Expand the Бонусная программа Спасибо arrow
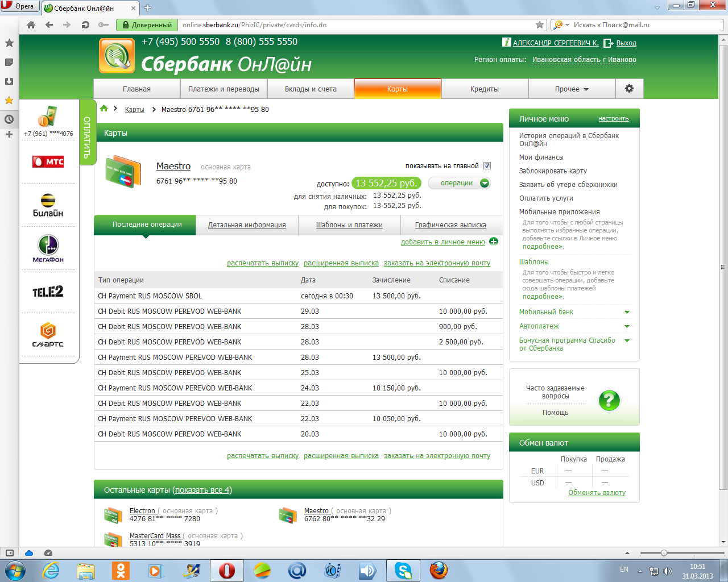The width and height of the screenshot is (728, 582). tap(627, 340)
